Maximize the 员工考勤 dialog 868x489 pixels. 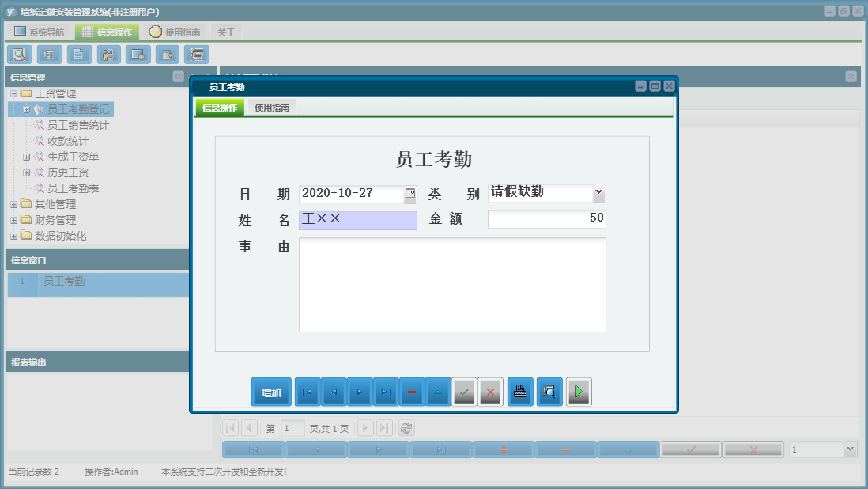(655, 85)
